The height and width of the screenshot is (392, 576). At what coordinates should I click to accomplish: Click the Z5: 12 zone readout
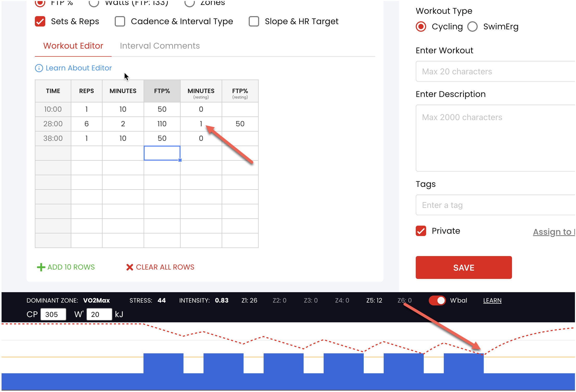pos(374,300)
